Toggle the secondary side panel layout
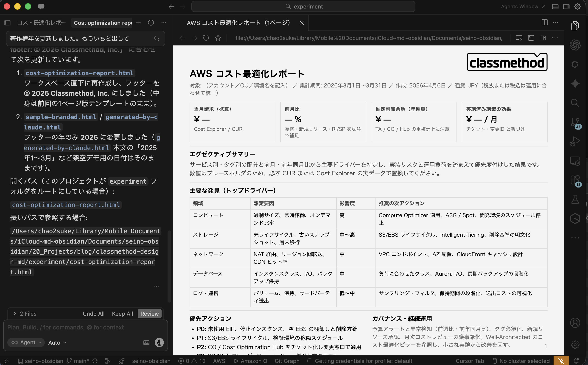This screenshot has width=588, height=365. 566,6
